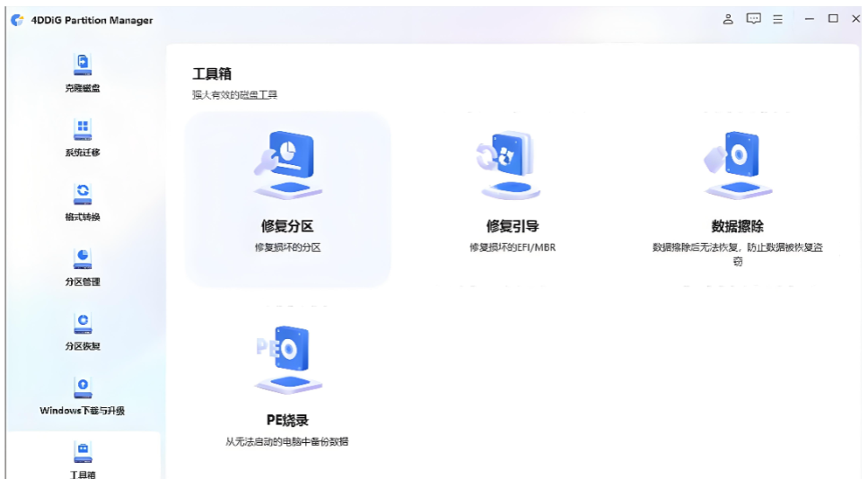The height and width of the screenshot is (479, 868).
Task: Click the 克隆磁盘 label in the sidebar
Action: click(x=83, y=88)
